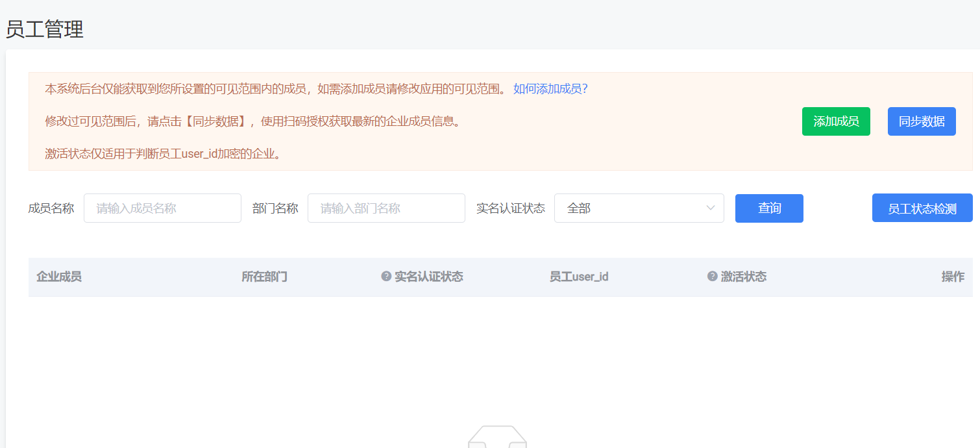The height and width of the screenshot is (448, 980).
Task: Focus the 成员名称 input field
Action: point(162,208)
